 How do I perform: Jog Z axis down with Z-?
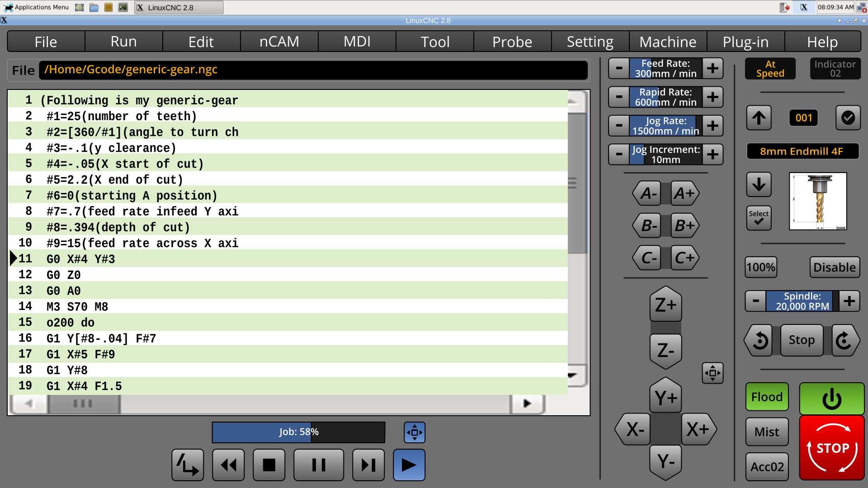click(x=665, y=351)
